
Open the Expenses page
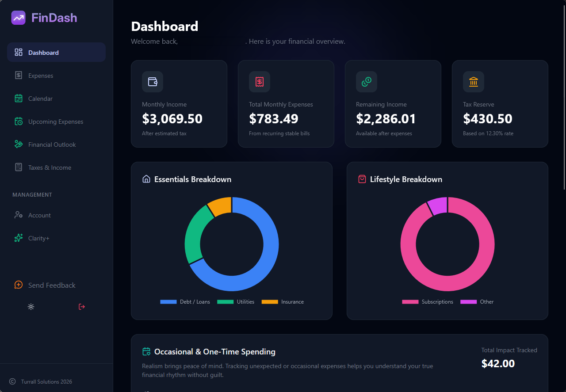pyautogui.click(x=56, y=75)
